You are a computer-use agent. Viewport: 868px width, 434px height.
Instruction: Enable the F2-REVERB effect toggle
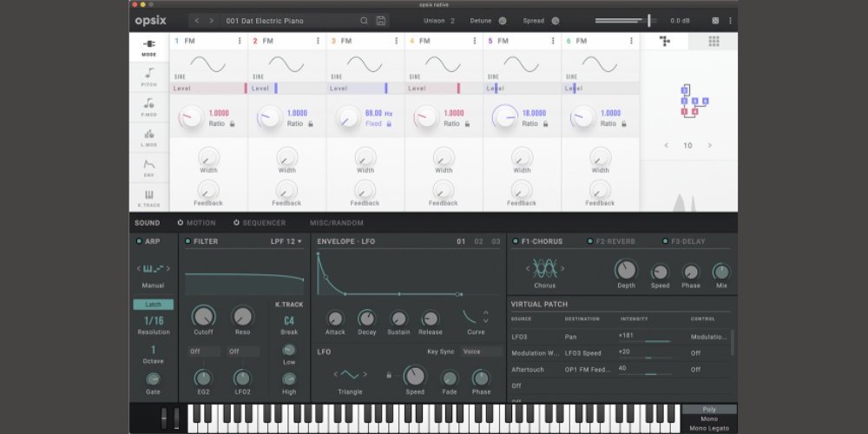[x=590, y=241]
